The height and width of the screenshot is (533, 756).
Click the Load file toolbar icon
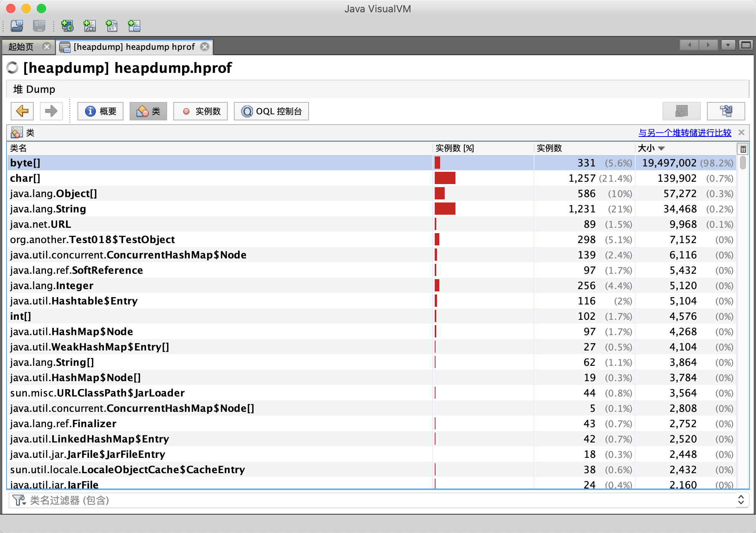[x=17, y=26]
